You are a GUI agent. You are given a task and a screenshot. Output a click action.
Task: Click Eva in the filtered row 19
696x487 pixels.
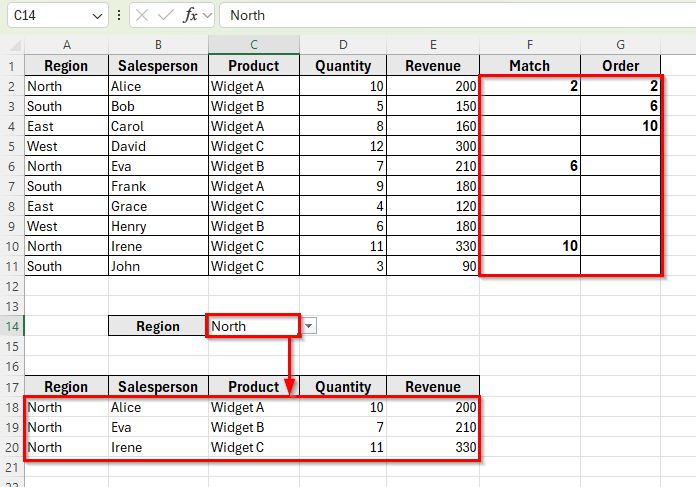coord(158,427)
